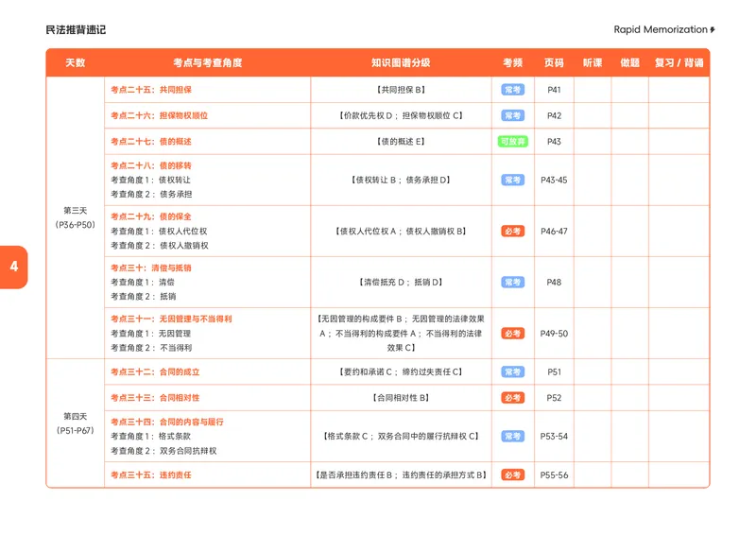756x535 pixels.
Task: Click the 天数 column header
Action: [76, 62]
